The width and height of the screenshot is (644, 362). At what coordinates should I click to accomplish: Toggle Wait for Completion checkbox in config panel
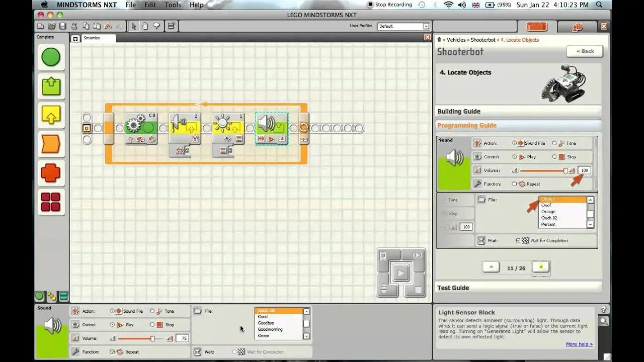point(234,352)
